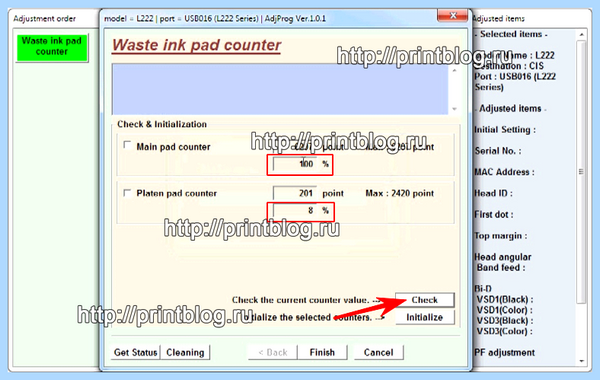
Task: Click 'VSD3(Color) :' in Adjusted items
Action: pyautogui.click(x=505, y=331)
